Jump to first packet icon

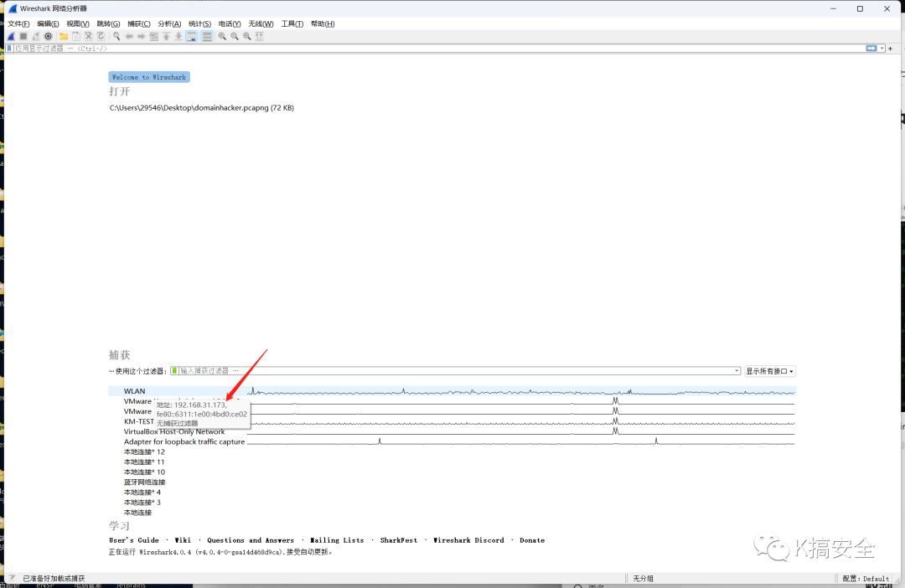pyautogui.click(x=166, y=36)
